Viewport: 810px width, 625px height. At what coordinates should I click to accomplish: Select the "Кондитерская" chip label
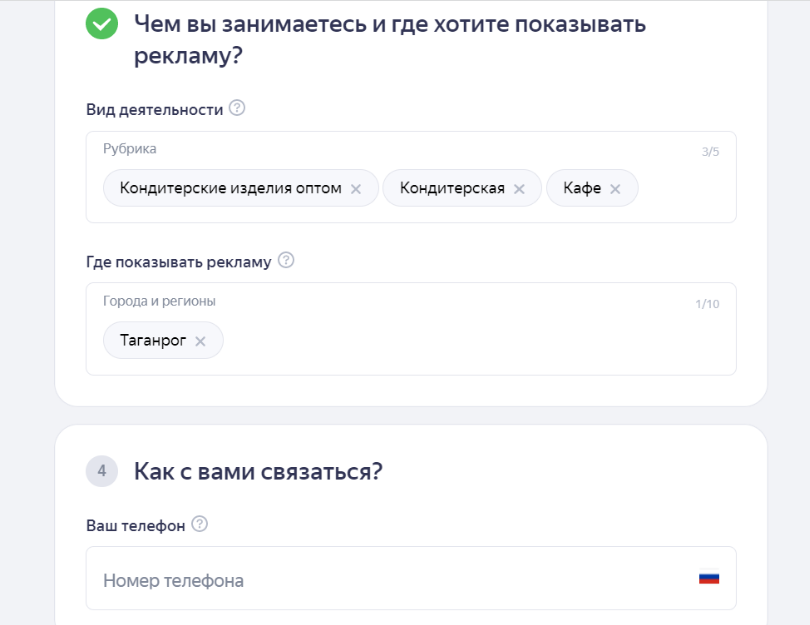point(452,188)
